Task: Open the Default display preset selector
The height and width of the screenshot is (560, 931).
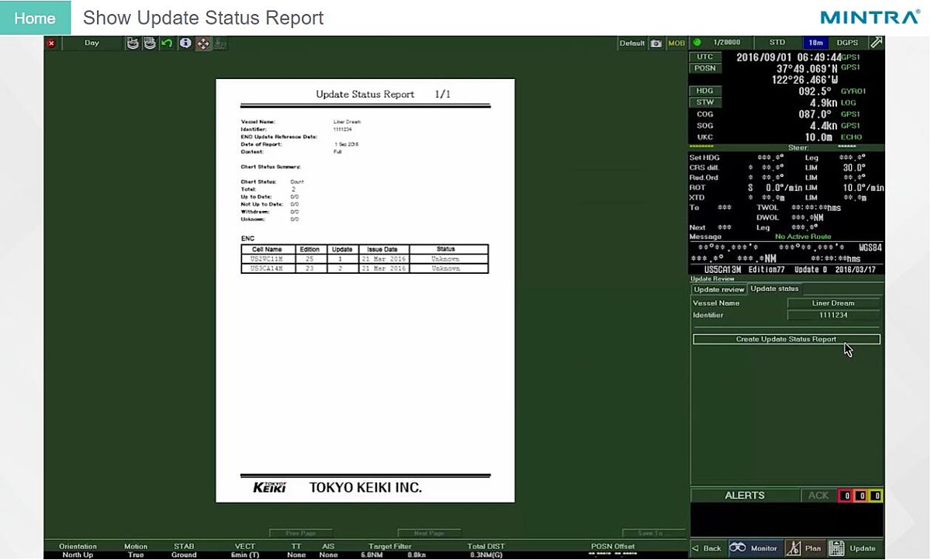Action: (632, 43)
